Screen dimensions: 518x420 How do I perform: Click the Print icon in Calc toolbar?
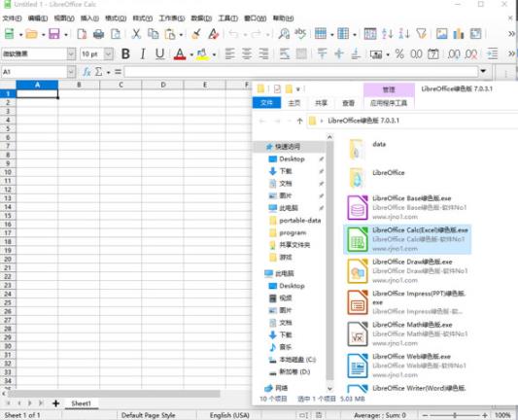[x=98, y=34]
